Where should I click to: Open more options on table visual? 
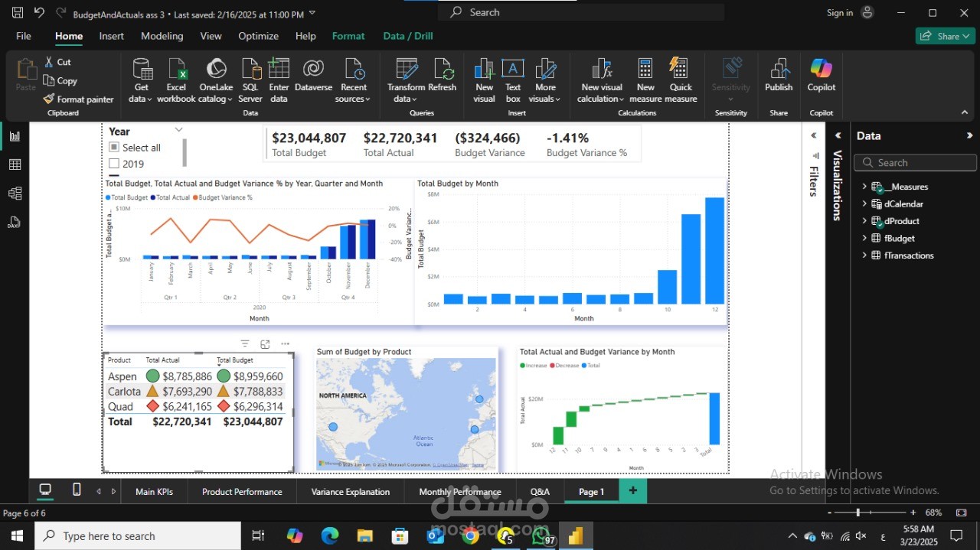285,344
